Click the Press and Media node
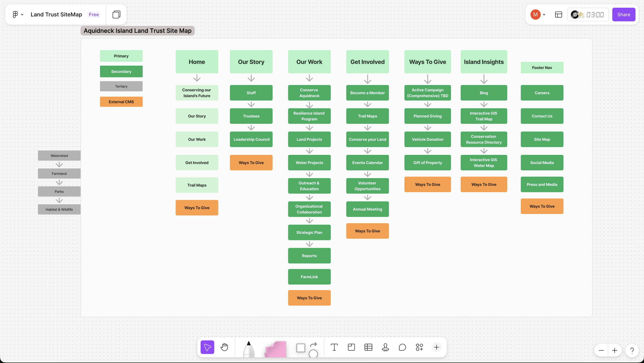The image size is (644, 363). pos(542,184)
